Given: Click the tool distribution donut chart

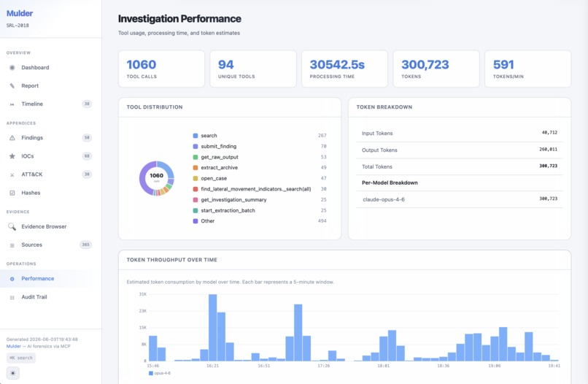Looking at the screenshot, I should pos(156,178).
